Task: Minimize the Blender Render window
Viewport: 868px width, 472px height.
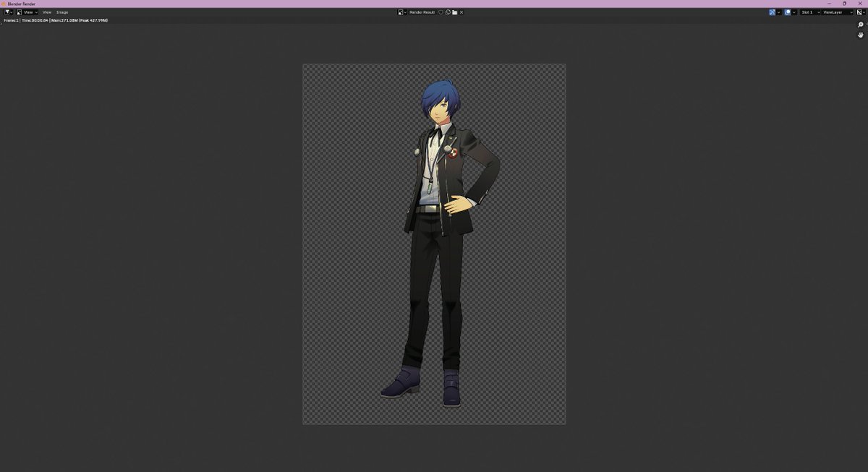Action: click(829, 4)
